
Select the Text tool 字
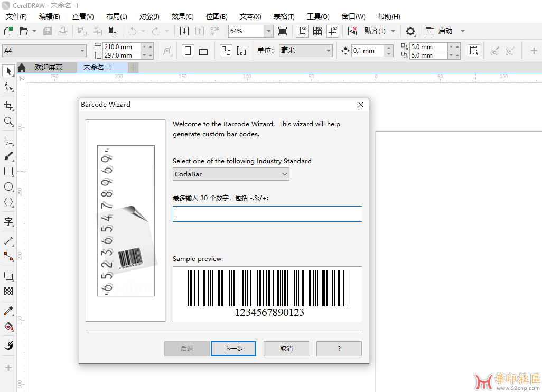coord(8,221)
